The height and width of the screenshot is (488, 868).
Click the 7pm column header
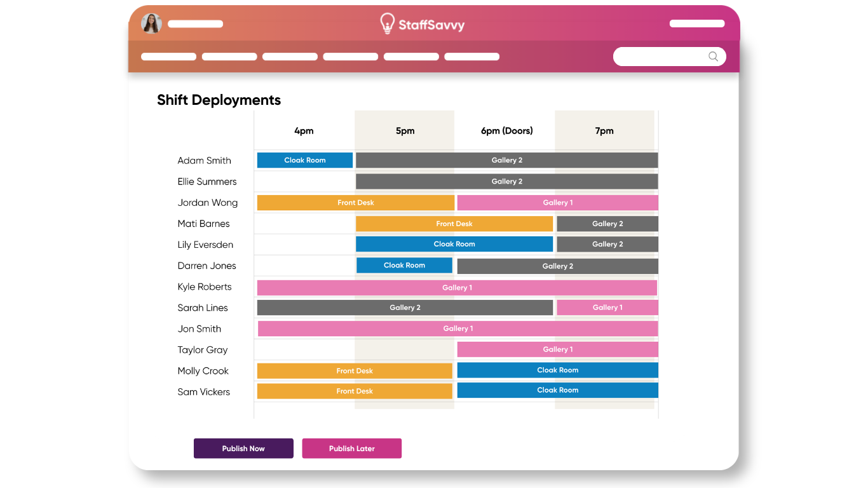pos(604,131)
